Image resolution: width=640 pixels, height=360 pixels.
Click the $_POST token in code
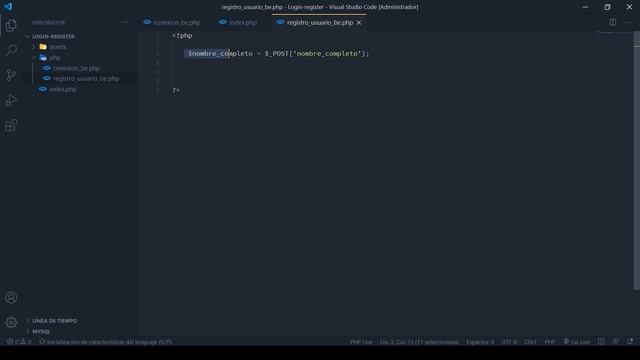[276, 53]
